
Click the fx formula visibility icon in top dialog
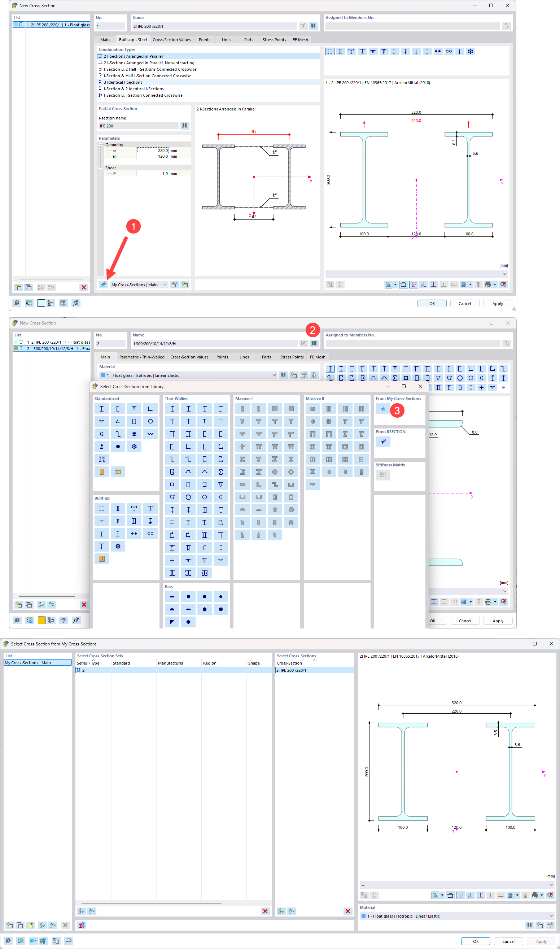76,303
